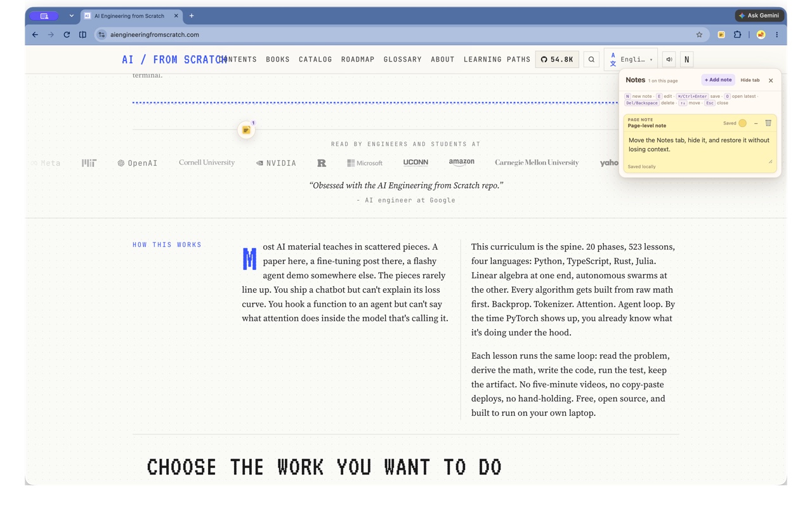Close the Notes panel
Screen dimensions: 812x508
(771, 81)
